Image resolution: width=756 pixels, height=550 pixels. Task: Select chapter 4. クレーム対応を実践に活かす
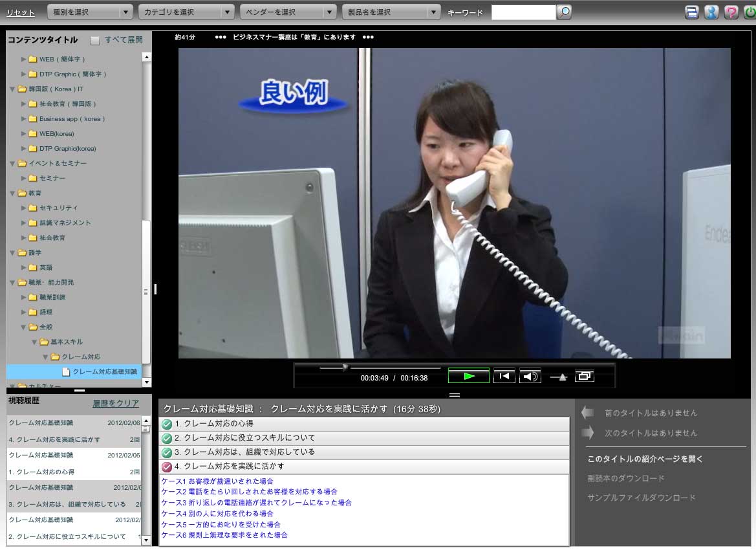coord(365,467)
